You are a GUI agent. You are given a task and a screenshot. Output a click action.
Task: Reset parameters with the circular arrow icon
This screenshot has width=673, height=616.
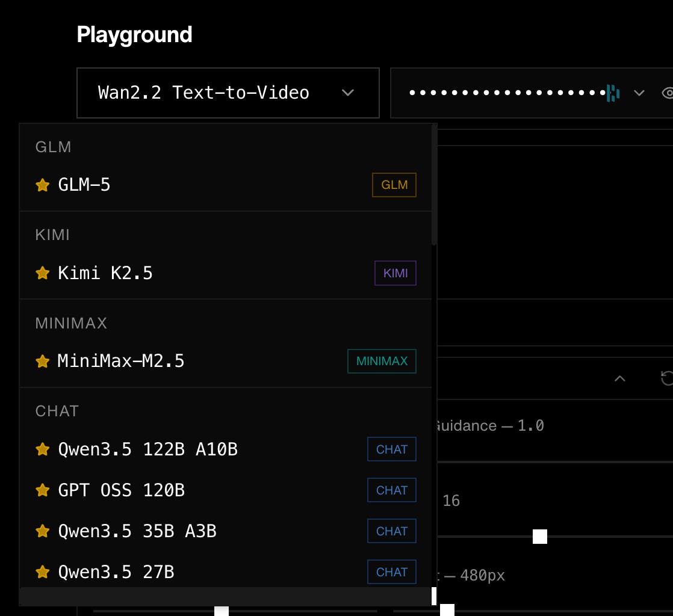(x=667, y=378)
